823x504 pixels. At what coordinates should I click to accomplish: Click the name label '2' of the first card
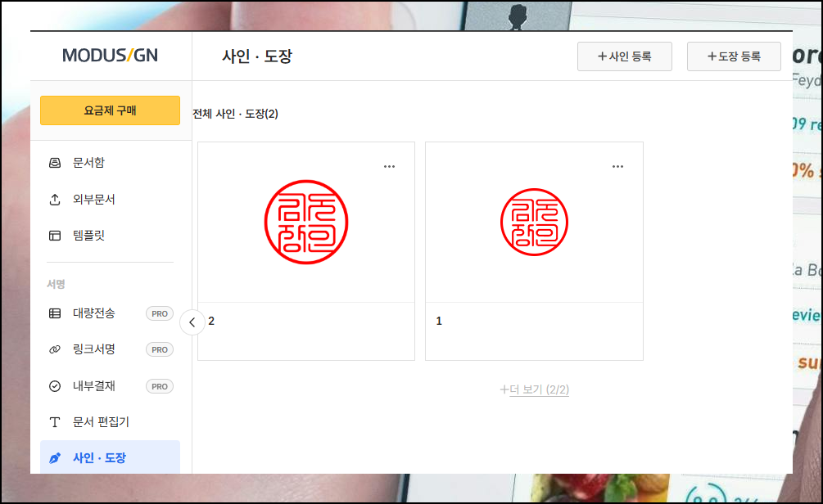click(211, 321)
